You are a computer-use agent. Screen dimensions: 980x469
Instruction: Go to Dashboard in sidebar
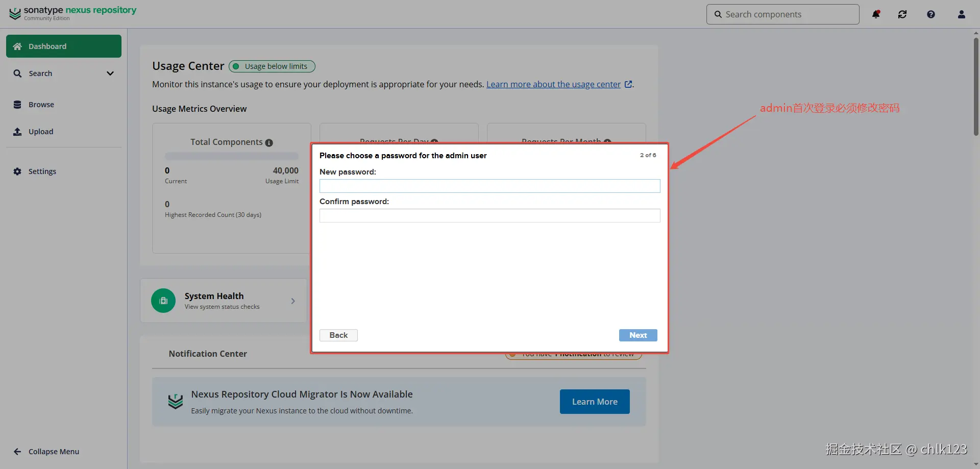click(x=64, y=46)
